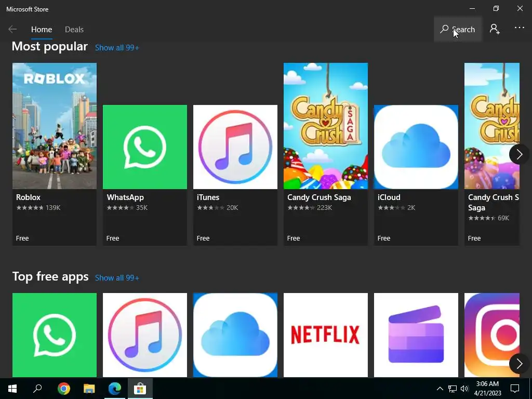Open the Netflix app tile

coord(326,335)
